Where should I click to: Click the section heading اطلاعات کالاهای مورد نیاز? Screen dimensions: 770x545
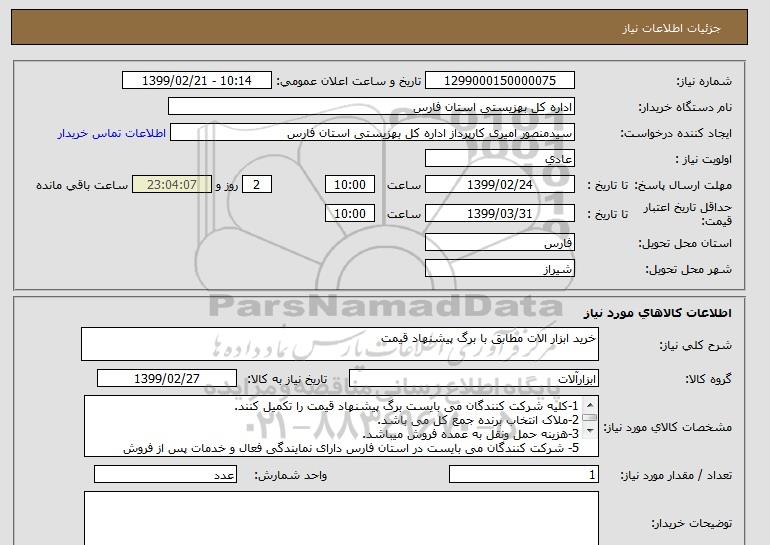click(658, 313)
